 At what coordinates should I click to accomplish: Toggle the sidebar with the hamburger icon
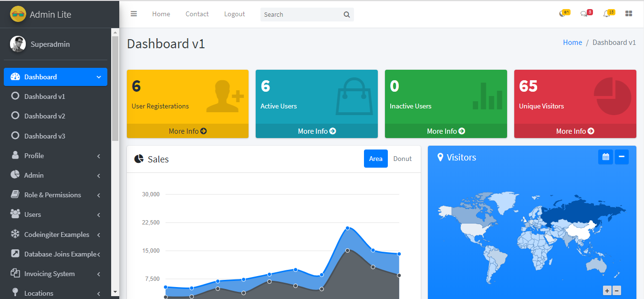pos(134,14)
